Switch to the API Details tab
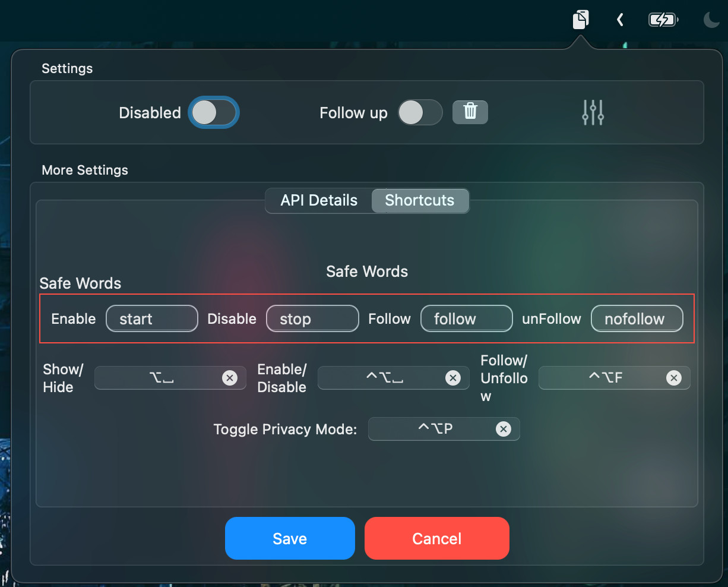This screenshot has width=728, height=587. 319,201
